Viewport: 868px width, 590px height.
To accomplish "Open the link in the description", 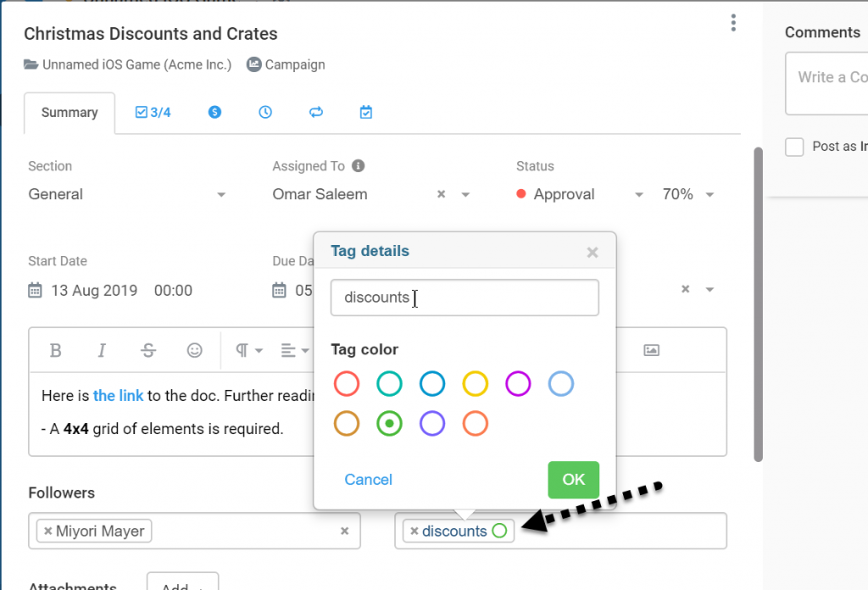I will [x=118, y=395].
